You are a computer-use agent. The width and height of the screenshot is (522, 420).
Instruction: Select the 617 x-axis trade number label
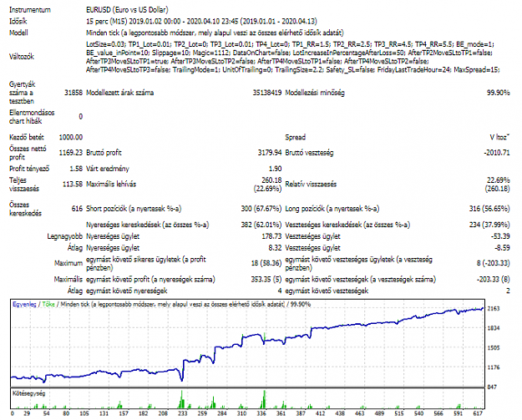tap(478, 413)
